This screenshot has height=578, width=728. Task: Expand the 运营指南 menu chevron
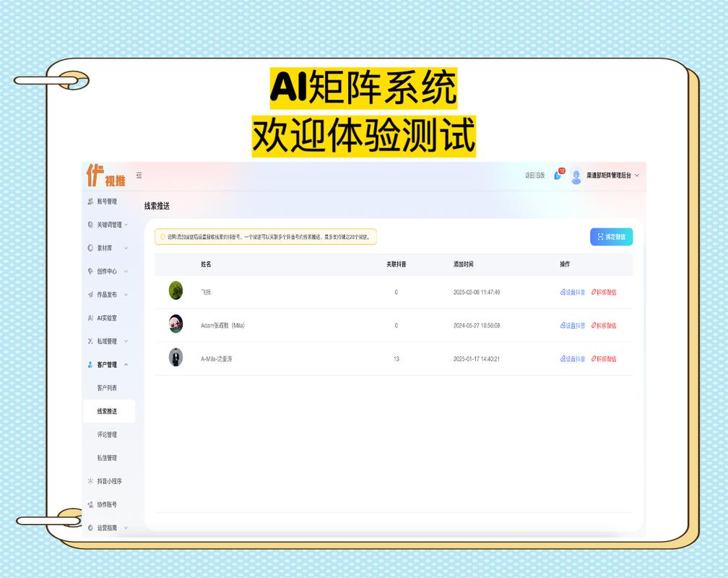tap(126, 528)
